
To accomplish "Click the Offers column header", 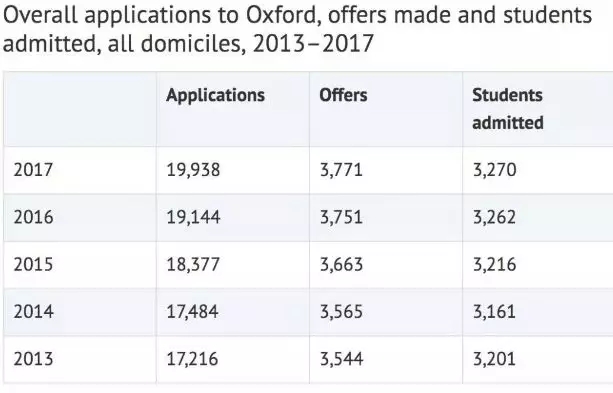I will [x=343, y=95].
